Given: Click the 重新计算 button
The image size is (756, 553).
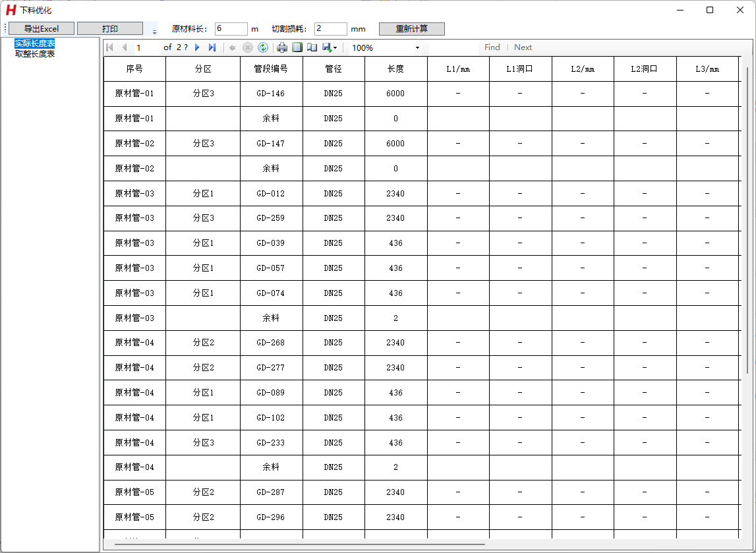Looking at the screenshot, I should tap(411, 29).
